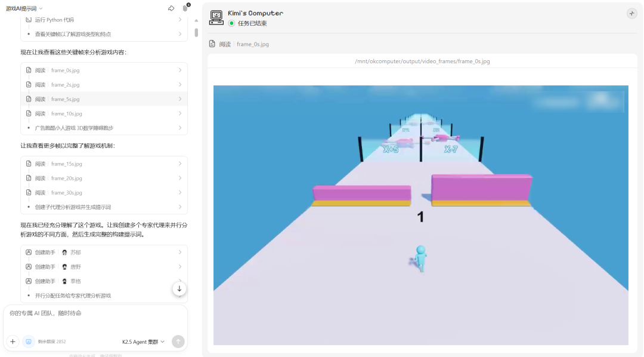Click the text 现在让我查看这些关键帧来分析游戏内容
Image resolution: width=644 pixels, height=357 pixels.
(73, 52)
